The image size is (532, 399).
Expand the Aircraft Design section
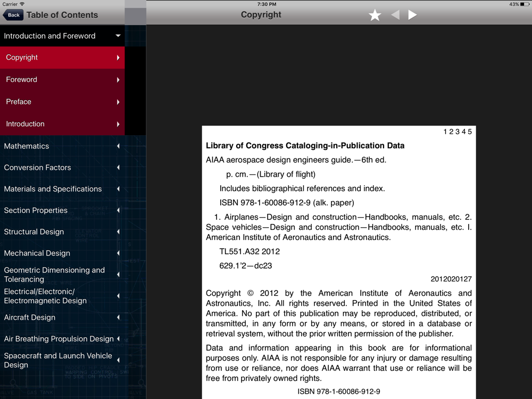[x=62, y=317]
